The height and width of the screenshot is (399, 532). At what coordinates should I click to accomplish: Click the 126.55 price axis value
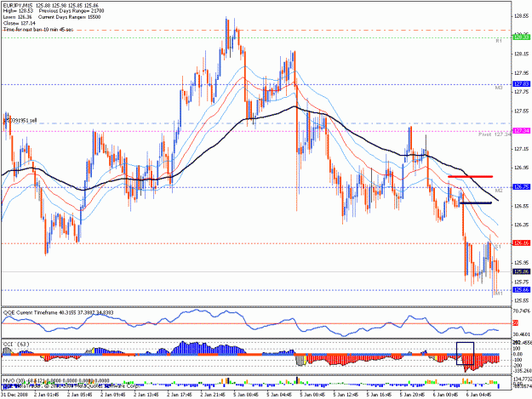click(522, 206)
